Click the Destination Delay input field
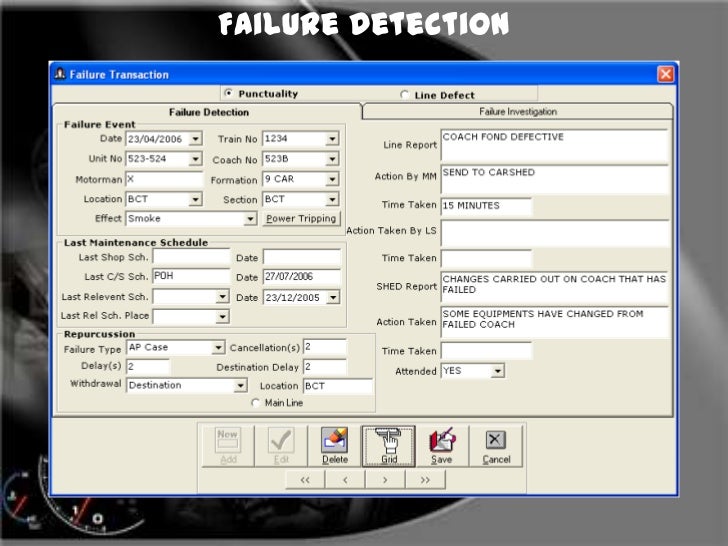Viewport: 728px width, 546px height. (x=325, y=367)
